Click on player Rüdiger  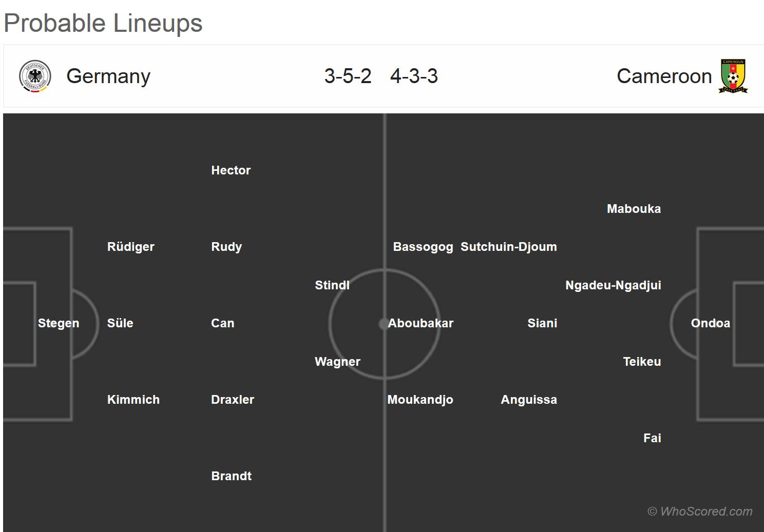coord(130,247)
